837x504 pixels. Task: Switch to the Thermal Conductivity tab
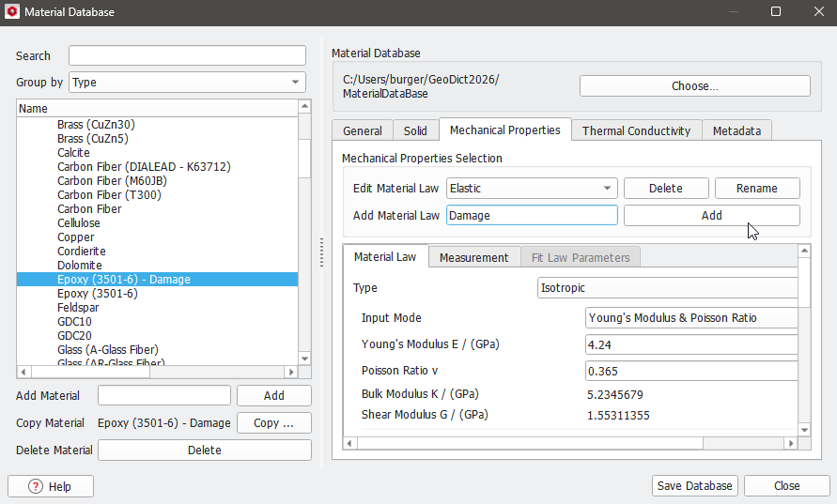pyautogui.click(x=636, y=131)
